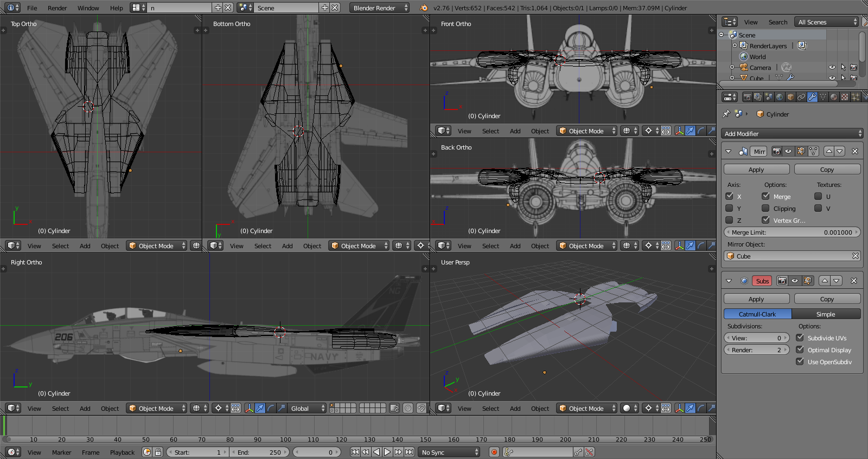The width and height of the screenshot is (868, 459).
Task: Play the animation in reverse
Action: [x=376, y=452]
